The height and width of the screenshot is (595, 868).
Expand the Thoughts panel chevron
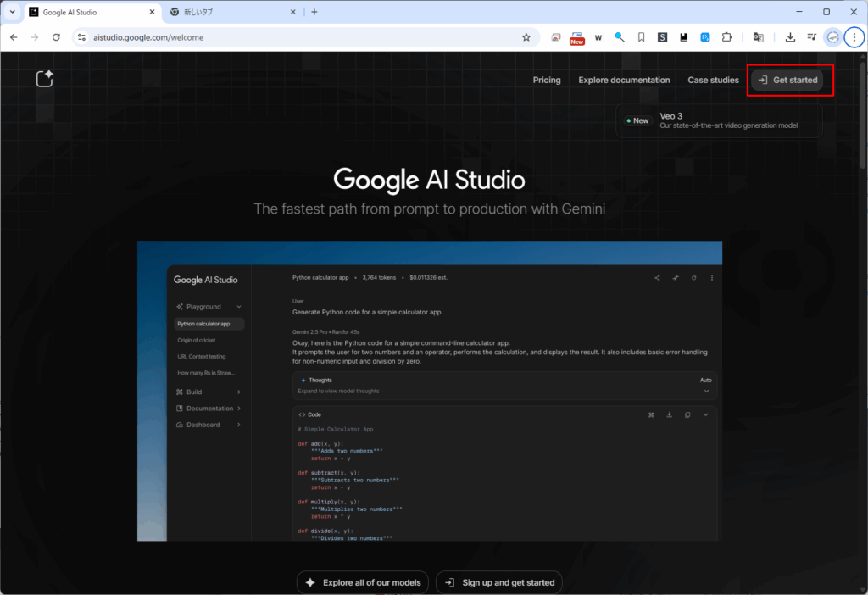[x=706, y=392]
